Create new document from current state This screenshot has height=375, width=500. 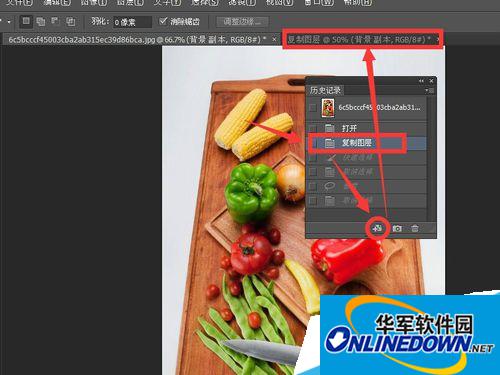point(377,228)
